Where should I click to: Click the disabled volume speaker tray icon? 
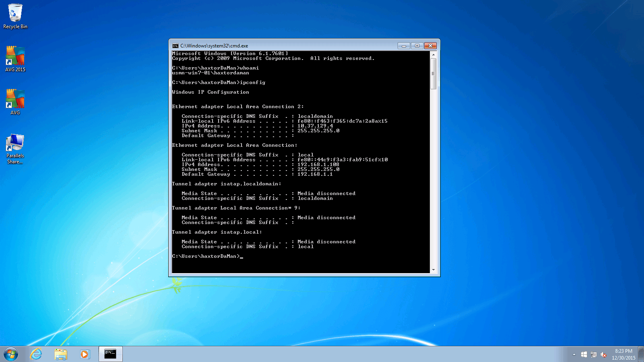tap(603, 355)
